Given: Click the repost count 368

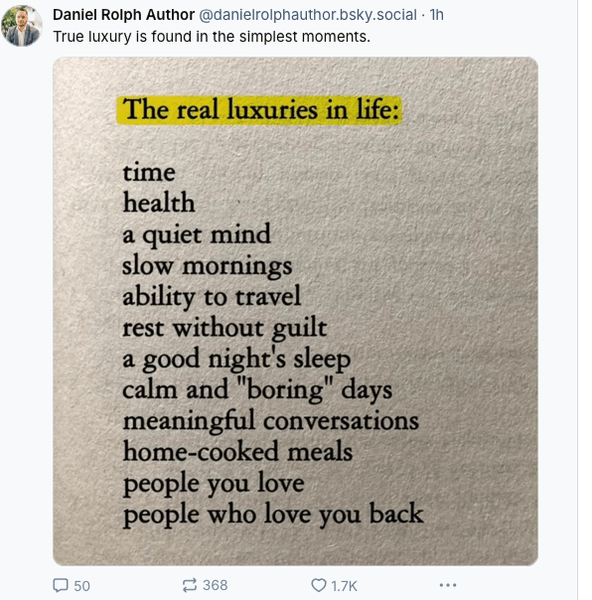Looking at the screenshot, I should (x=215, y=585).
